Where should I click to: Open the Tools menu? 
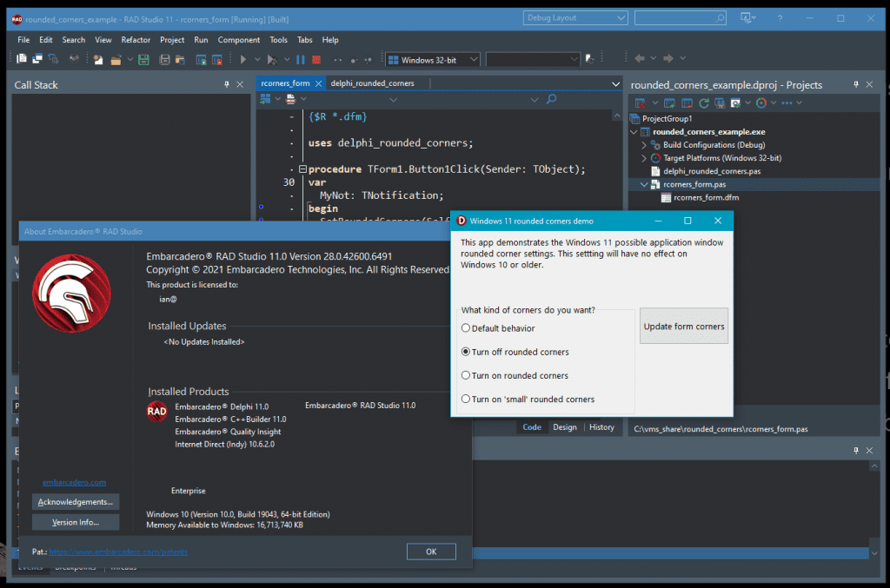tap(278, 40)
